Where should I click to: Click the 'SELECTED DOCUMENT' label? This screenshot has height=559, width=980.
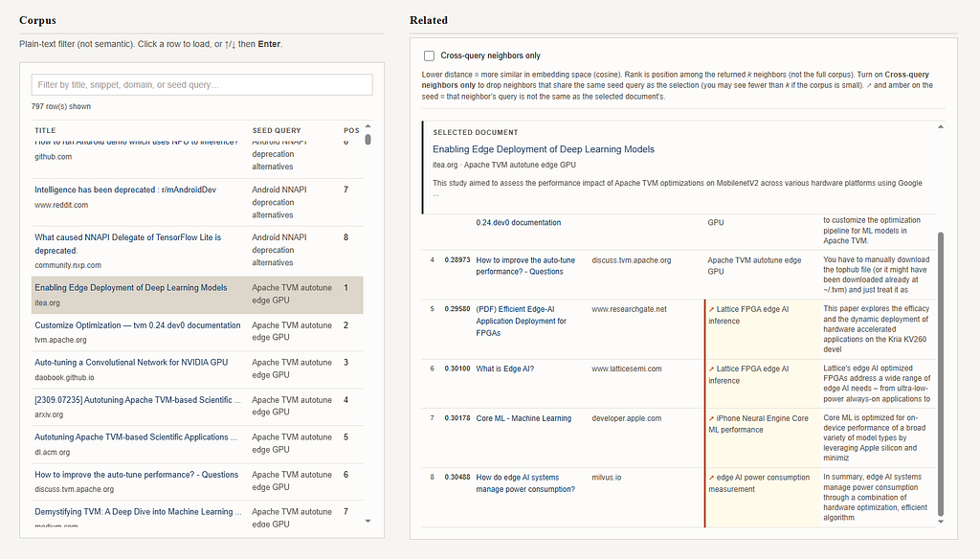tap(475, 132)
